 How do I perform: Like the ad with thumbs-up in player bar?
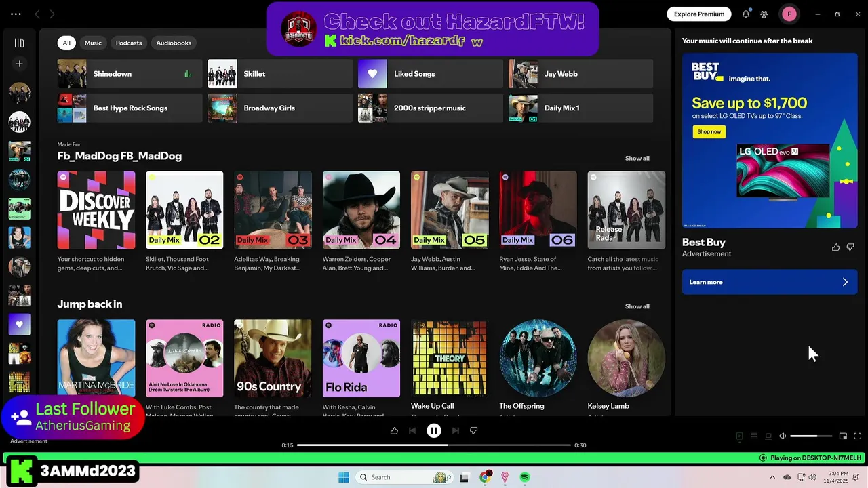tap(394, 430)
